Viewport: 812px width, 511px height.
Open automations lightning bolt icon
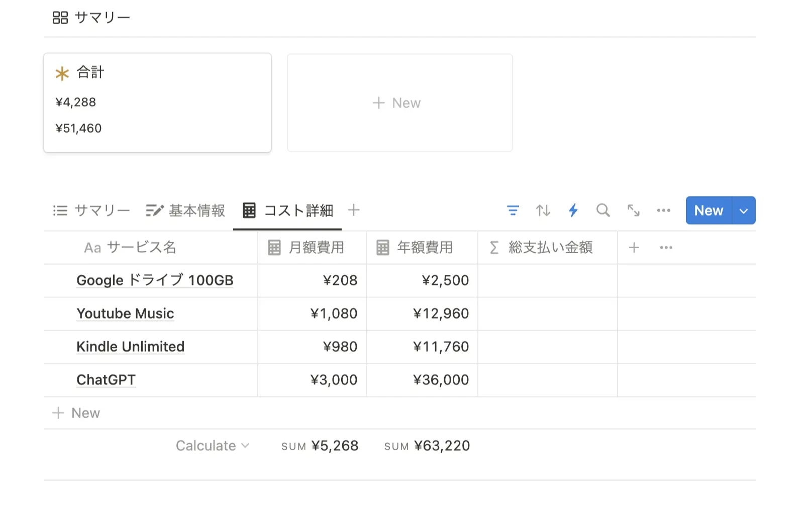[x=573, y=211]
